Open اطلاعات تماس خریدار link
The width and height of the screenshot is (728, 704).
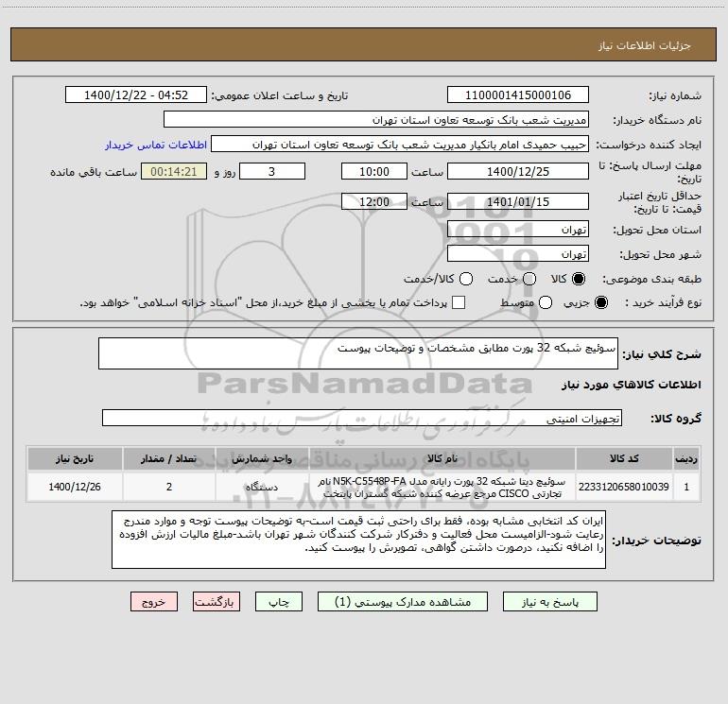coord(156,145)
